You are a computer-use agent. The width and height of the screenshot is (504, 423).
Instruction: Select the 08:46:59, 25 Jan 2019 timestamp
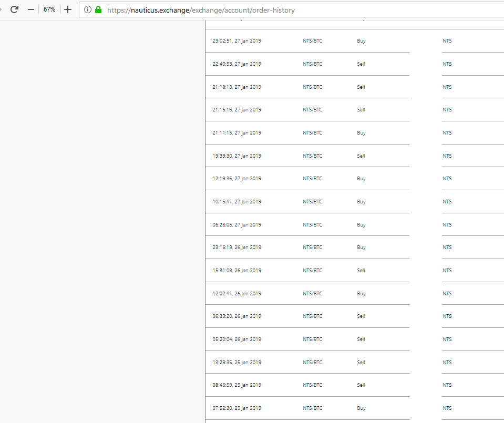tap(236, 385)
